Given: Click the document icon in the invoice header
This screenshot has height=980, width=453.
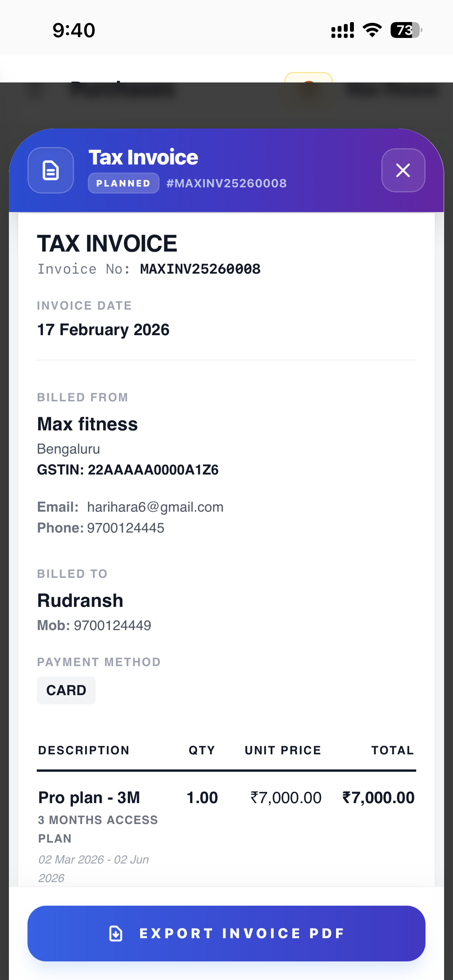Looking at the screenshot, I should 51,170.
